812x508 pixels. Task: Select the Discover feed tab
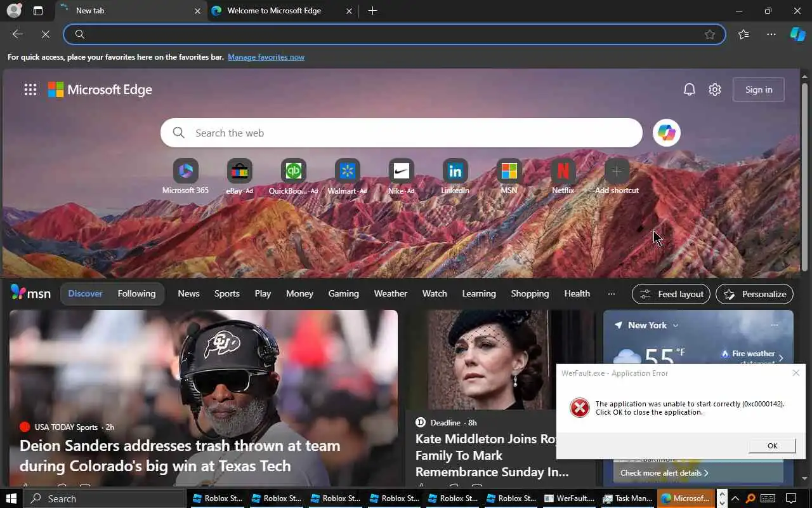pyautogui.click(x=85, y=293)
